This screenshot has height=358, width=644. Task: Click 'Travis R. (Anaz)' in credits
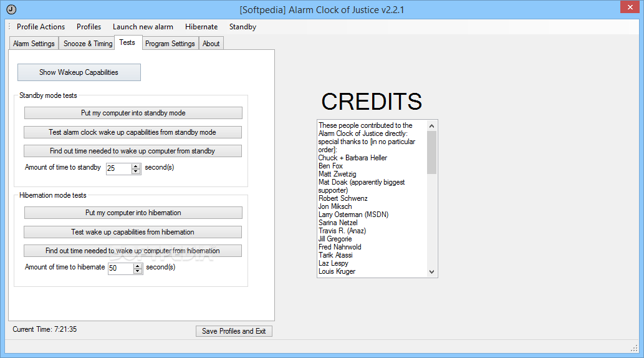(x=342, y=231)
